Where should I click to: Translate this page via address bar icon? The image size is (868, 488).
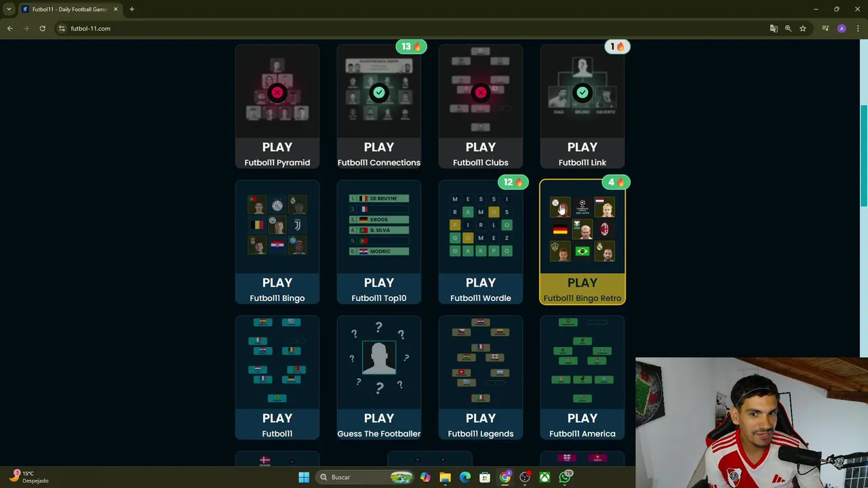[x=774, y=28]
